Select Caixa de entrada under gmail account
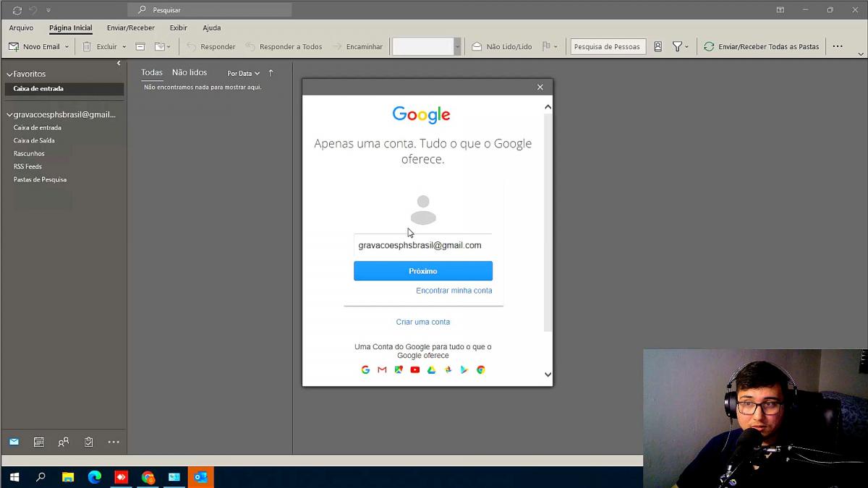Screen dimensions: 868x488 click(x=38, y=127)
